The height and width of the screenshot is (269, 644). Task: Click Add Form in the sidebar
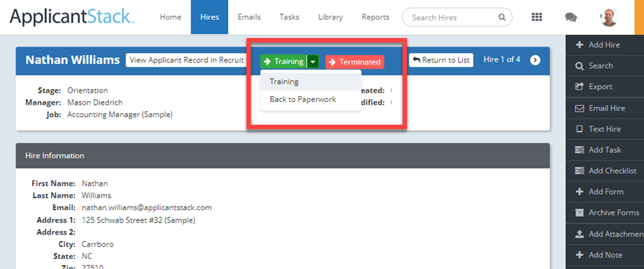pyautogui.click(x=605, y=192)
